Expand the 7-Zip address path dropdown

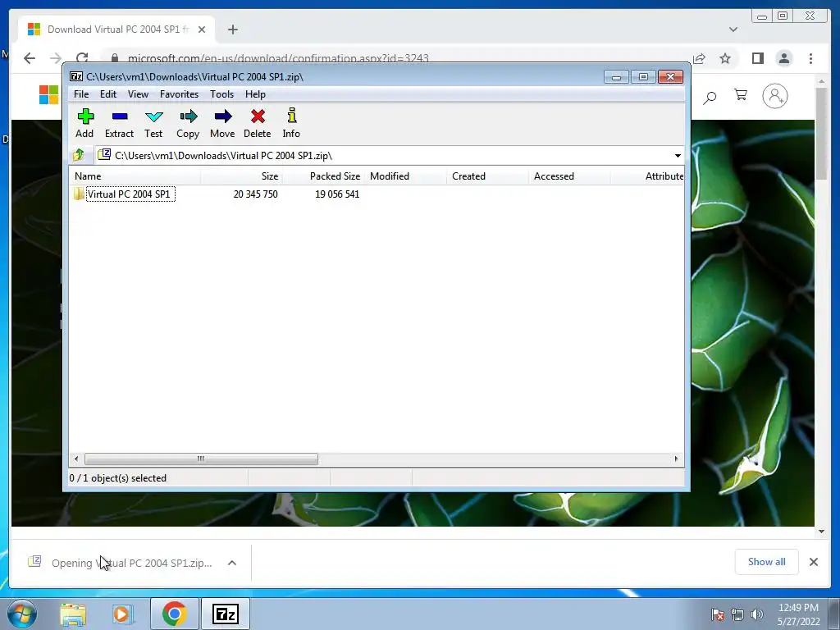[677, 156]
